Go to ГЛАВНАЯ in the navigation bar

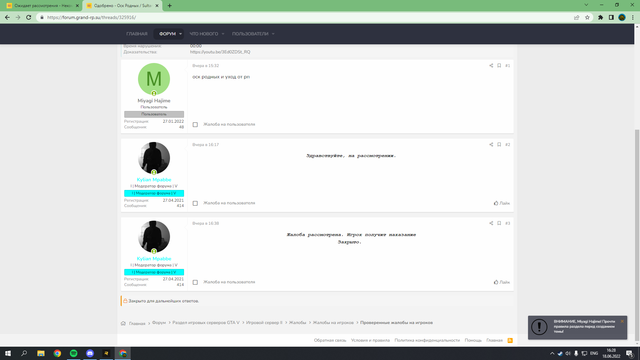pyautogui.click(x=137, y=34)
